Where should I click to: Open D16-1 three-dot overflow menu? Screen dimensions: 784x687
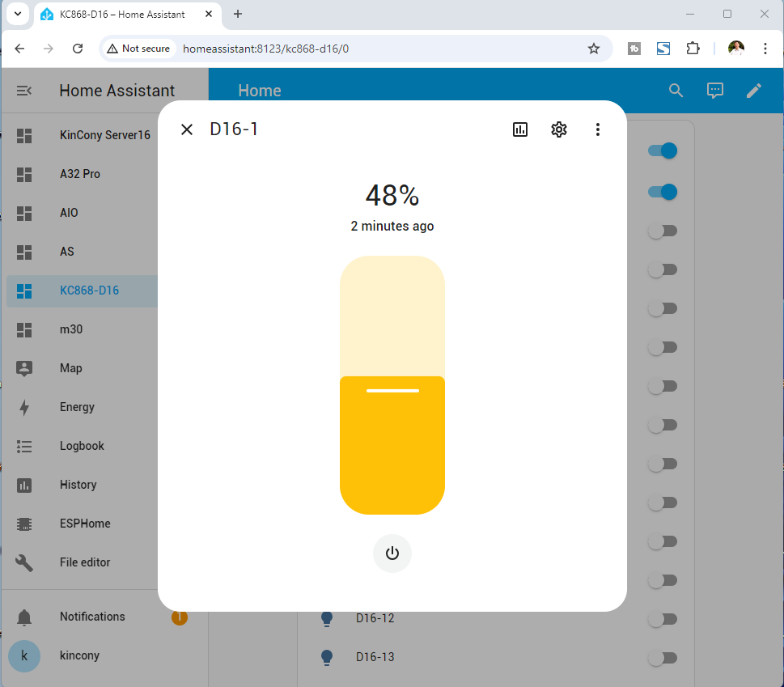(598, 129)
